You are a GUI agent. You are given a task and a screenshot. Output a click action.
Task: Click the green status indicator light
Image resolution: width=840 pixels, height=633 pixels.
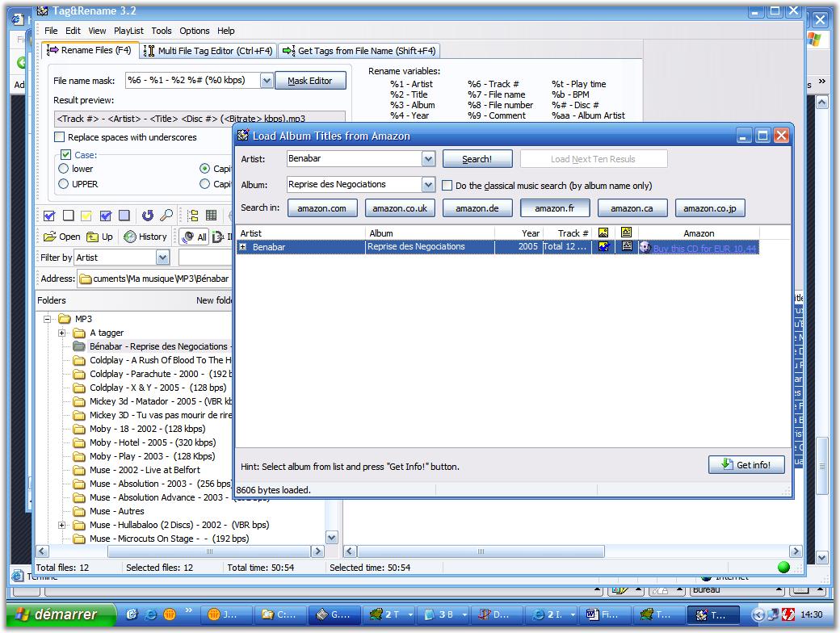pyautogui.click(x=783, y=567)
